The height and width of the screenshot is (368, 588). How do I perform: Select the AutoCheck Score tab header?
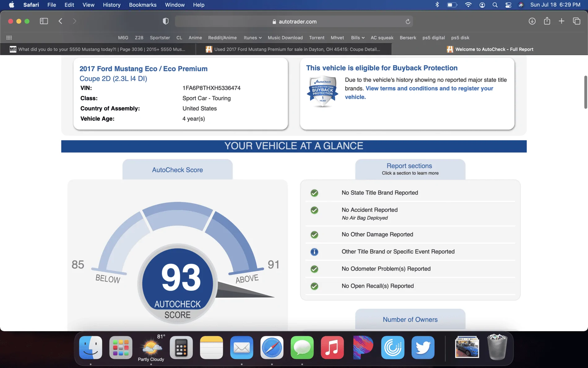[177, 170]
